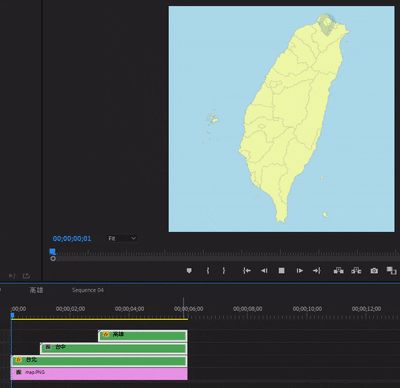Viewport: 400px width, 388px height.
Task: Export frame with the camera icon
Action: tap(374, 271)
